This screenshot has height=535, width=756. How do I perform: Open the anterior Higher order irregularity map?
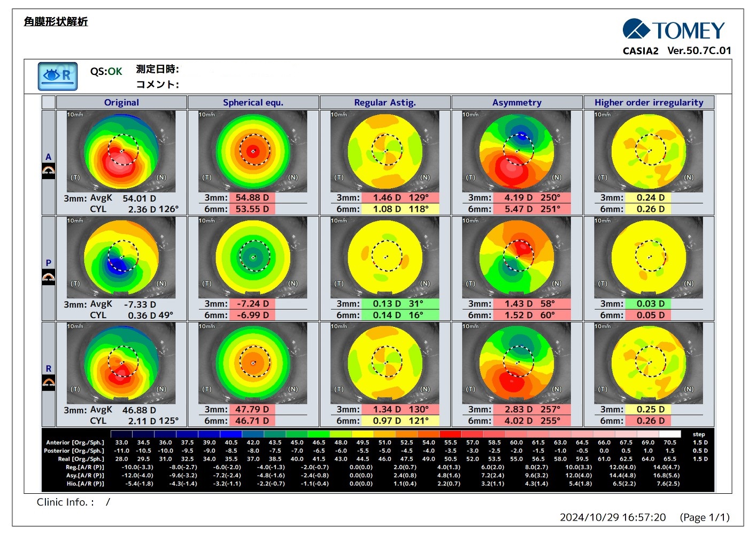[649, 151]
